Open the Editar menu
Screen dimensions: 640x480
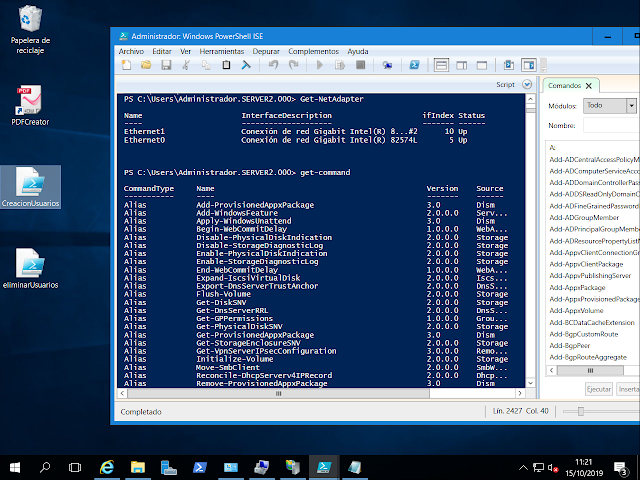162,51
